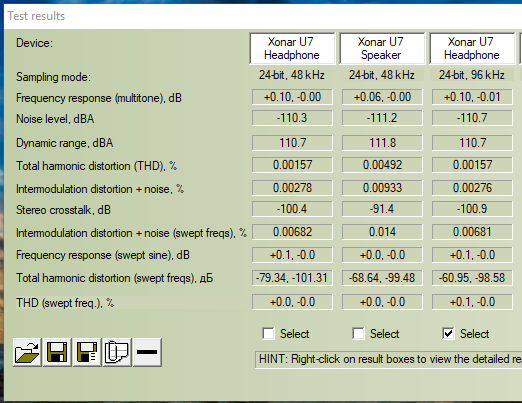The width and height of the screenshot is (522, 403).
Task: Click the 0.014 swept IMD box
Action: point(382,232)
